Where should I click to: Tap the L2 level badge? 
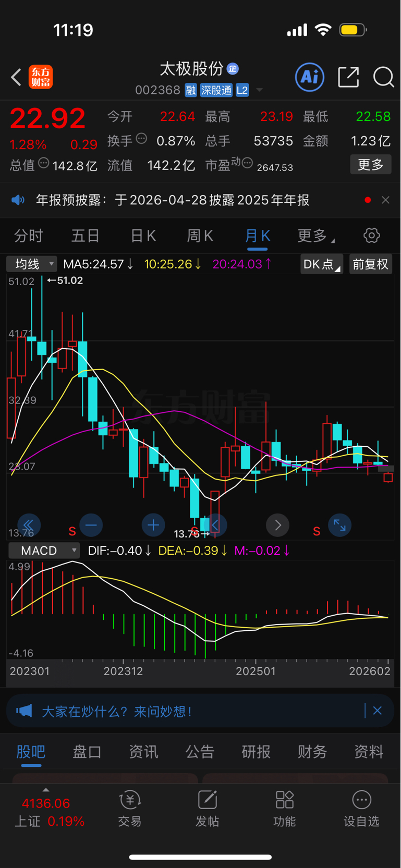pyautogui.click(x=242, y=90)
